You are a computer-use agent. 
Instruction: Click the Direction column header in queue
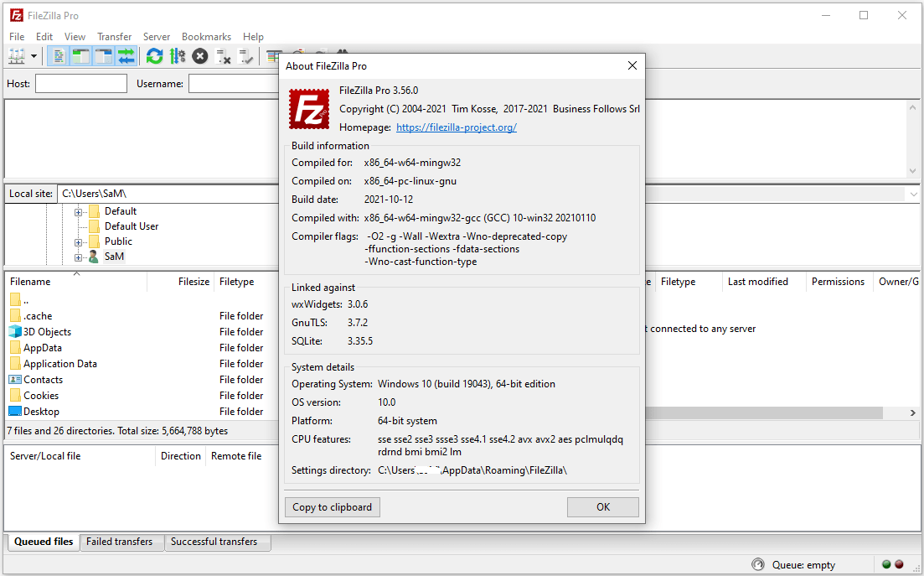point(180,456)
